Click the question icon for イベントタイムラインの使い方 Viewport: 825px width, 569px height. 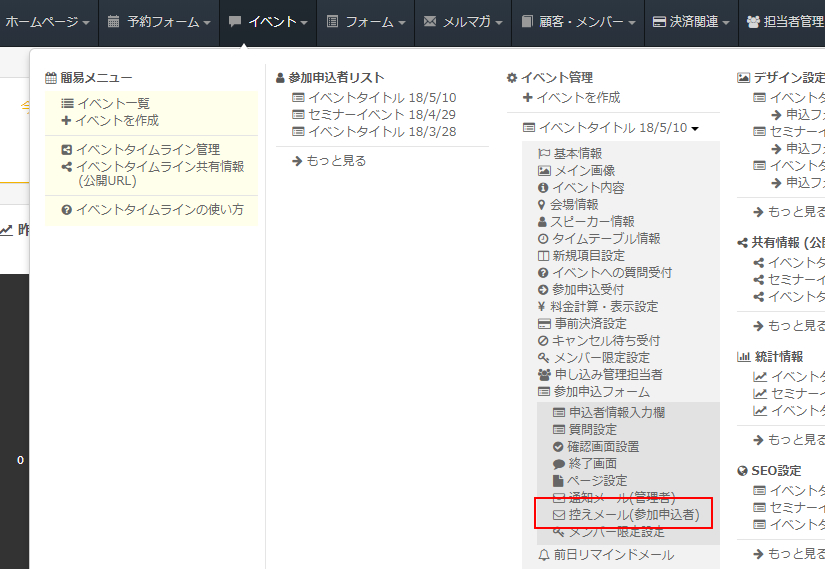click(x=67, y=210)
